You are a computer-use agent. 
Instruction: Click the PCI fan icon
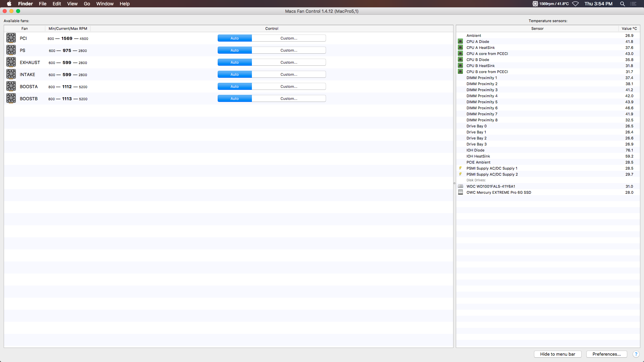(x=11, y=38)
